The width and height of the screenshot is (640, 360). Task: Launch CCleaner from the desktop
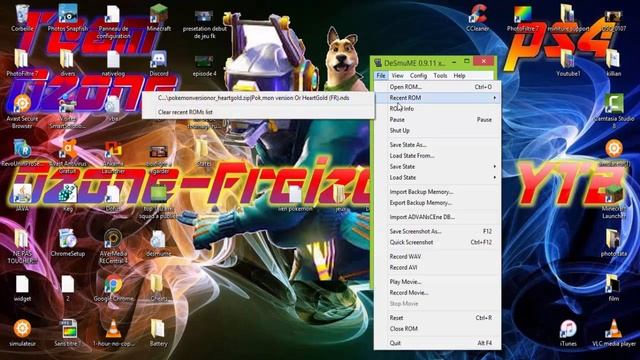478,18
